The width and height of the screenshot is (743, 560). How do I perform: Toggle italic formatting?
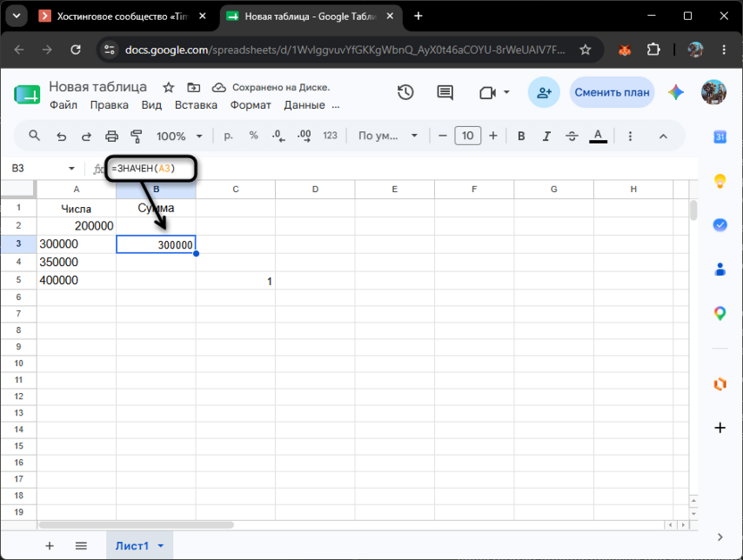[547, 136]
